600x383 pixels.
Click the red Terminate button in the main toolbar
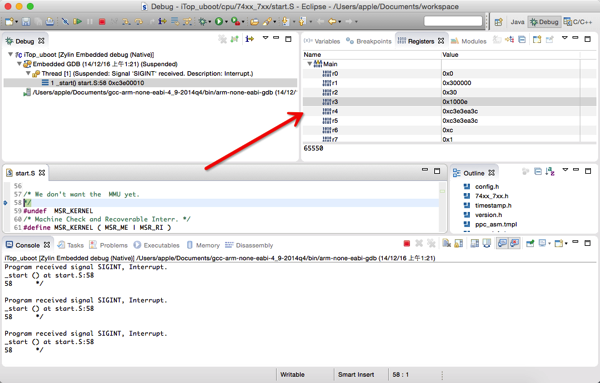[x=102, y=22]
